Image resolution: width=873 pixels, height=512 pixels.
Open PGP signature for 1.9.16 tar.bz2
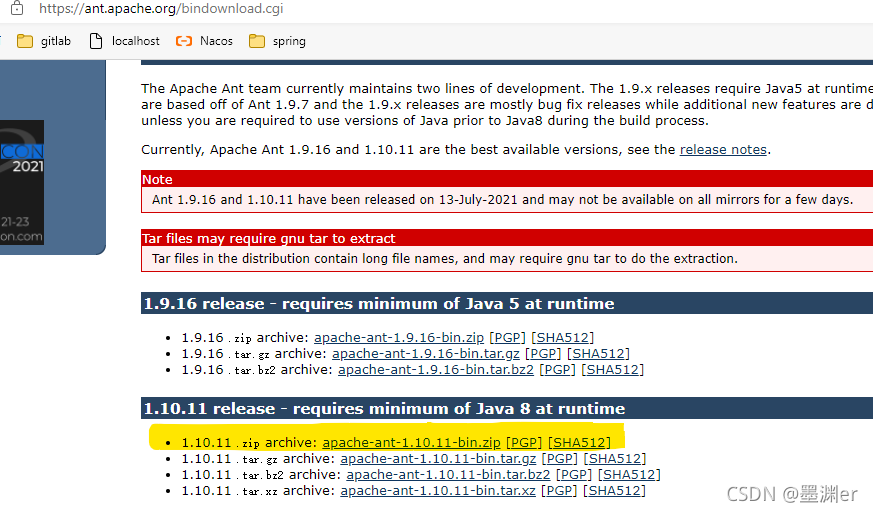(557, 370)
